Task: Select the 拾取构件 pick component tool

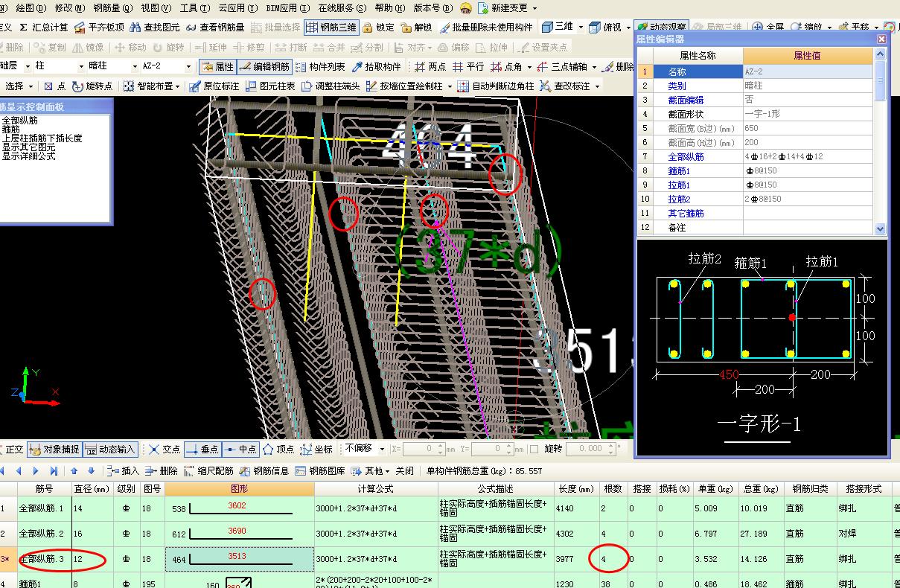Action: tap(377, 67)
